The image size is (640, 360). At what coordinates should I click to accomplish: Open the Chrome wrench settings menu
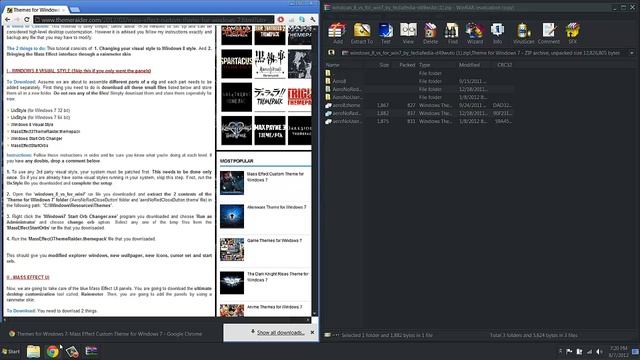[313, 20]
